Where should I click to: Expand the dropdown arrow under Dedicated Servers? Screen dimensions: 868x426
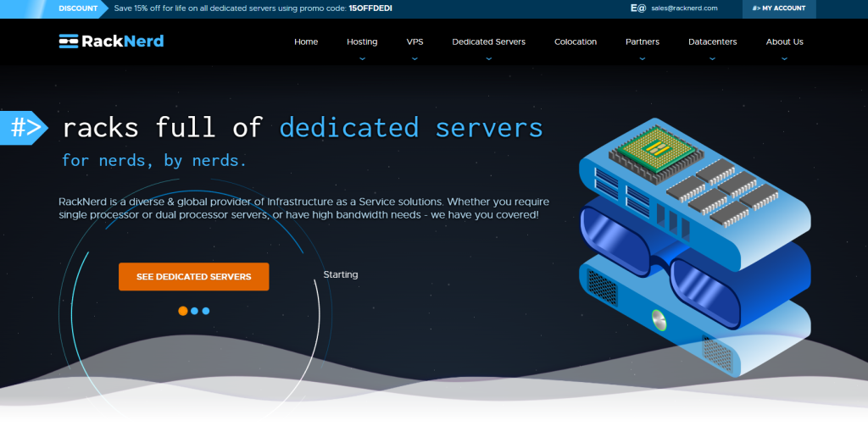pyautogui.click(x=488, y=58)
